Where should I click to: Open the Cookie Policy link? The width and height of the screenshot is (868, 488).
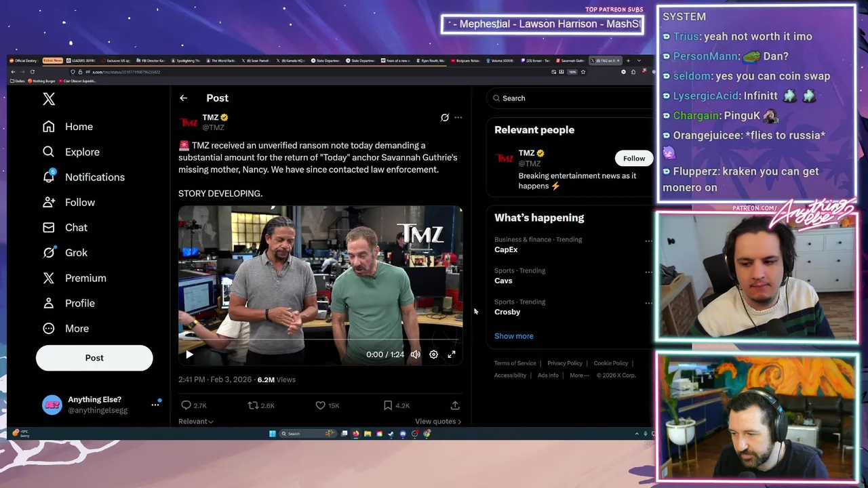click(x=610, y=363)
